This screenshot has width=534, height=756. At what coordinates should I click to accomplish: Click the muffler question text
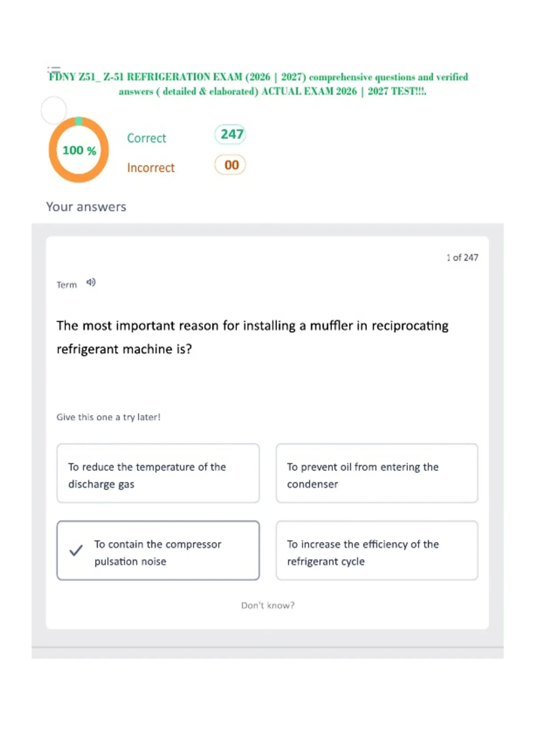click(x=252, y=337)
